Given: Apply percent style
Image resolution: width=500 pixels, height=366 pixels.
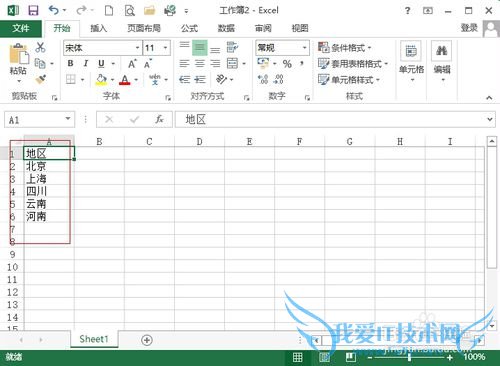Looking at the screenshot, I should pos(287,64).
